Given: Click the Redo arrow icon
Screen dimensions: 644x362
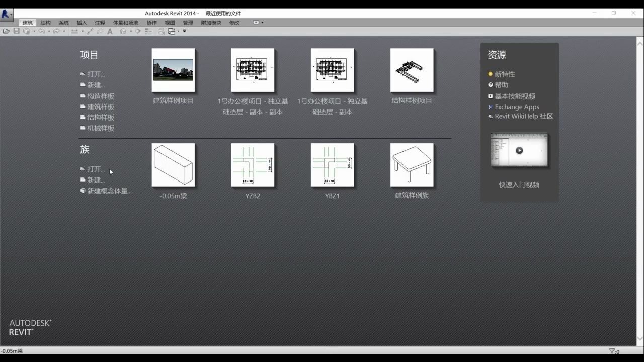Looking at the screenshot, I should coord(56,31).
